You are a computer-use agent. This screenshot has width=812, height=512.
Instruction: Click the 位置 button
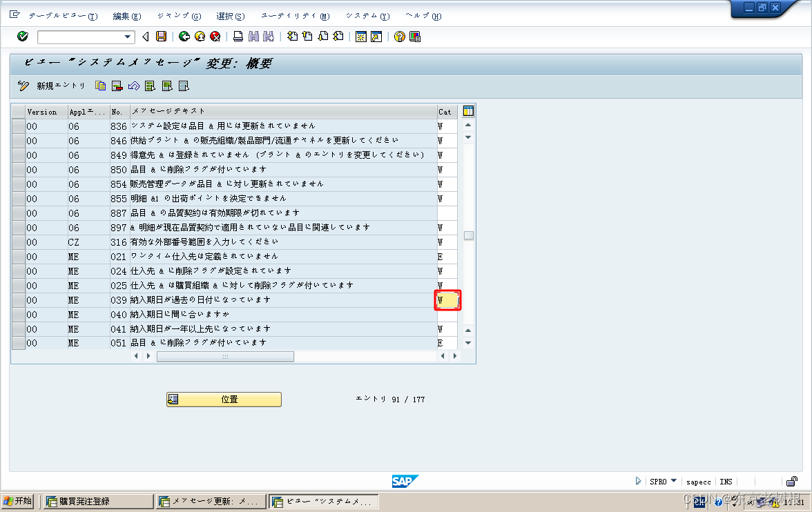[224, 399]
